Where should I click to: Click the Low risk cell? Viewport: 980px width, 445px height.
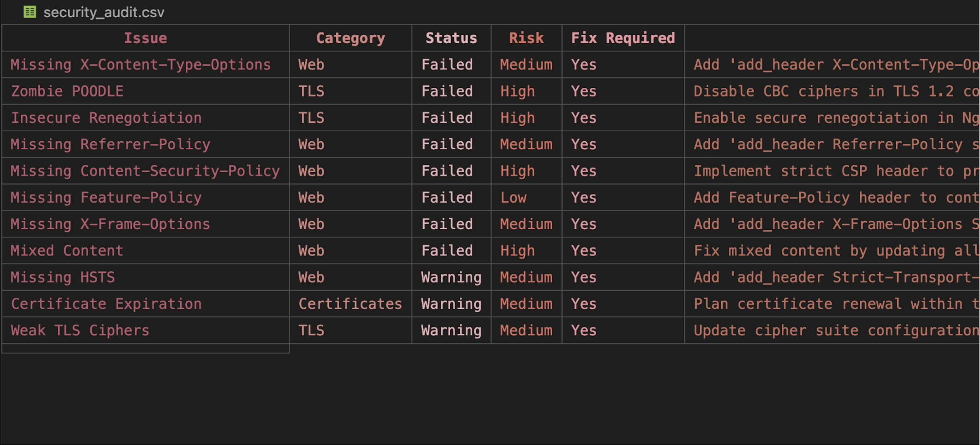(513, 198)
